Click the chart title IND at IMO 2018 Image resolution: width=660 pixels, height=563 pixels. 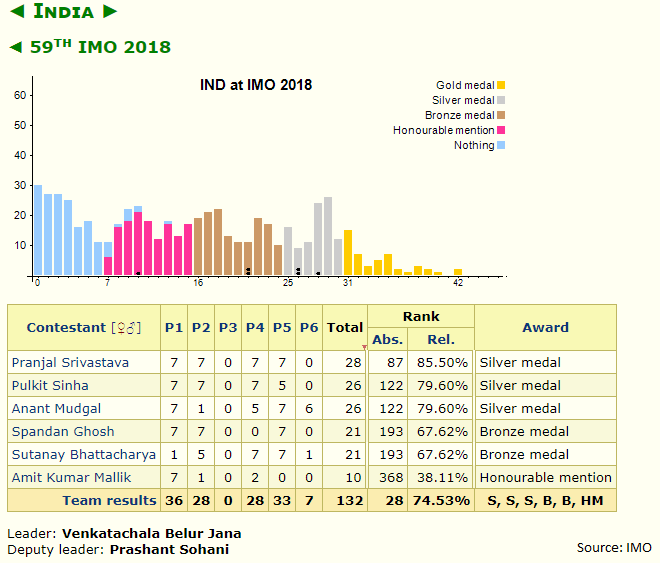tap(256, 85)
